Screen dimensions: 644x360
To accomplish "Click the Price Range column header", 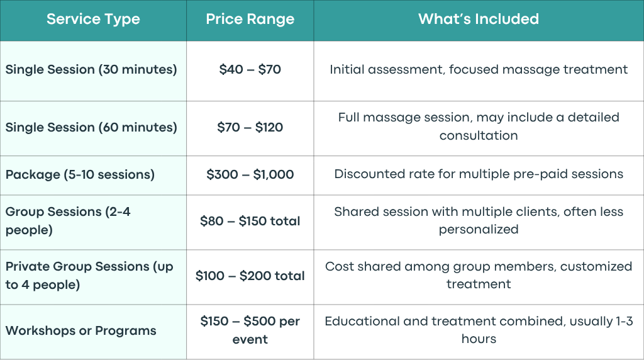I will [x=250, y=20].
